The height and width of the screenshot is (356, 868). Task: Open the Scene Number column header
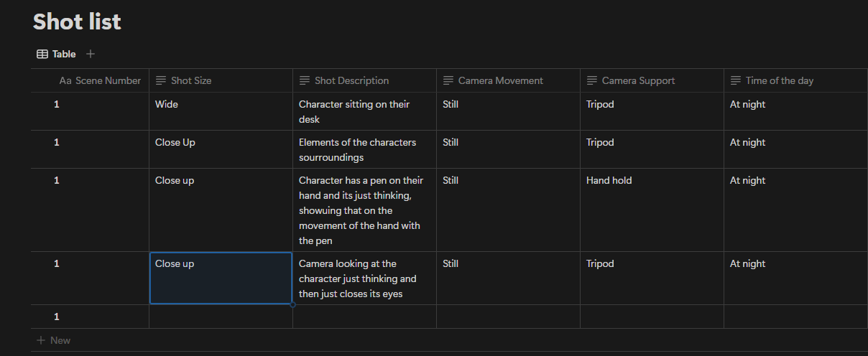click(90, 80)
